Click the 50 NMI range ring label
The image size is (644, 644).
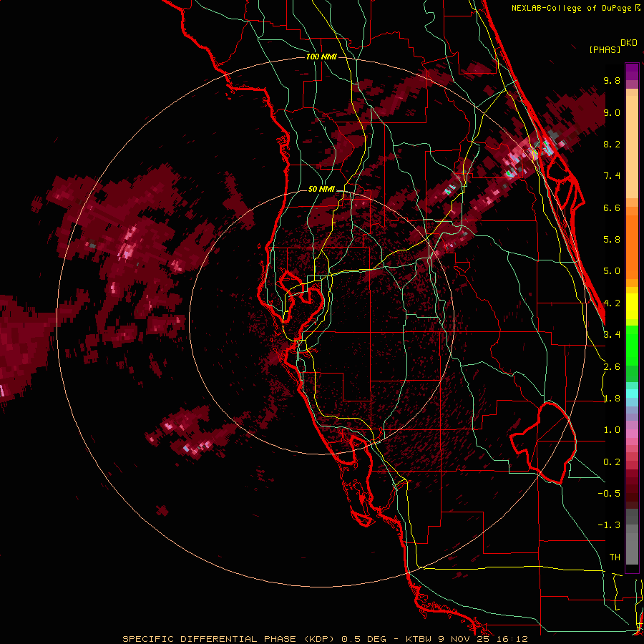point(321,190)
